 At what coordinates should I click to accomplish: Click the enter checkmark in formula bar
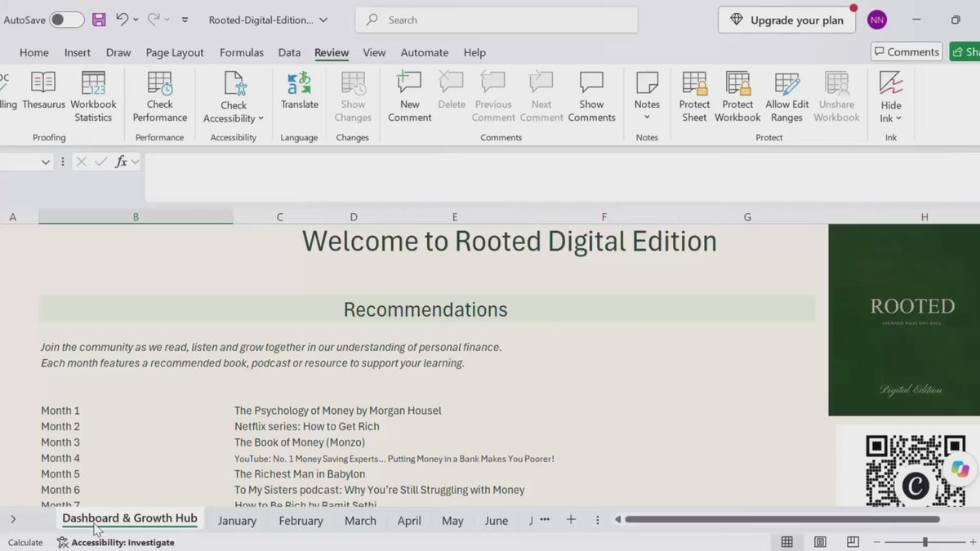pyautogui.click(x=100, y=162)
